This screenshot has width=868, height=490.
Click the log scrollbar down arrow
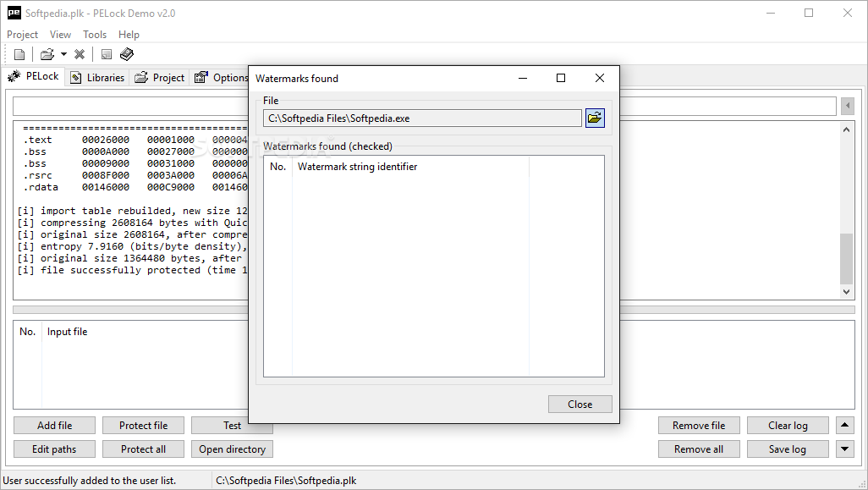tap(846, 291)
